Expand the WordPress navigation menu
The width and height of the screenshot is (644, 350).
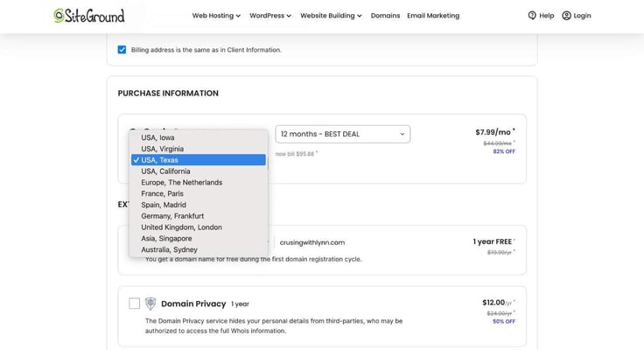click(270, 16)
